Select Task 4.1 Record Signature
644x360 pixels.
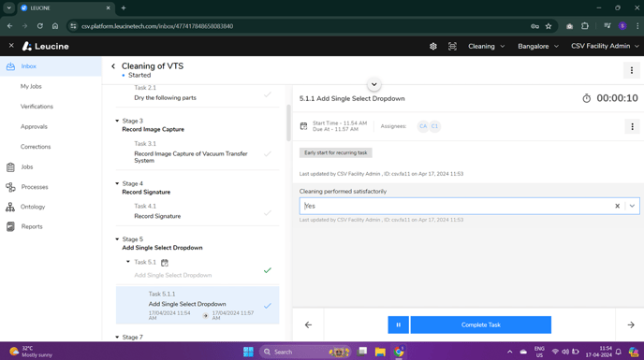coord(198,211)
